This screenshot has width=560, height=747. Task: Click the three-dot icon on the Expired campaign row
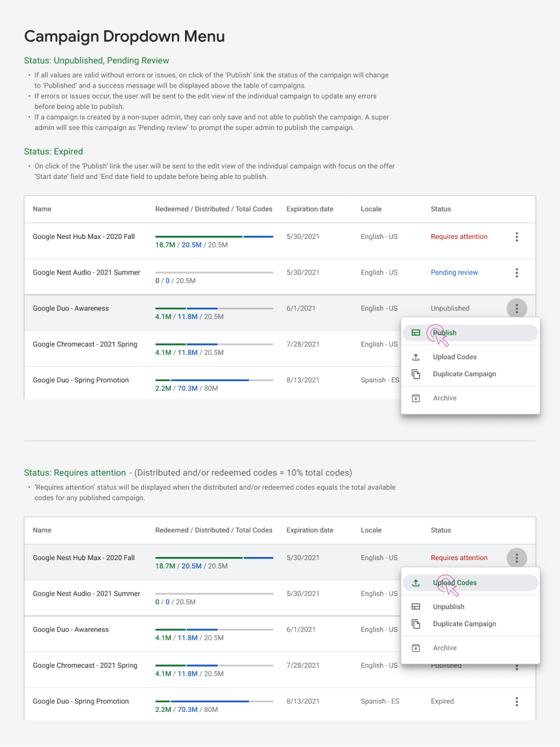516,702
